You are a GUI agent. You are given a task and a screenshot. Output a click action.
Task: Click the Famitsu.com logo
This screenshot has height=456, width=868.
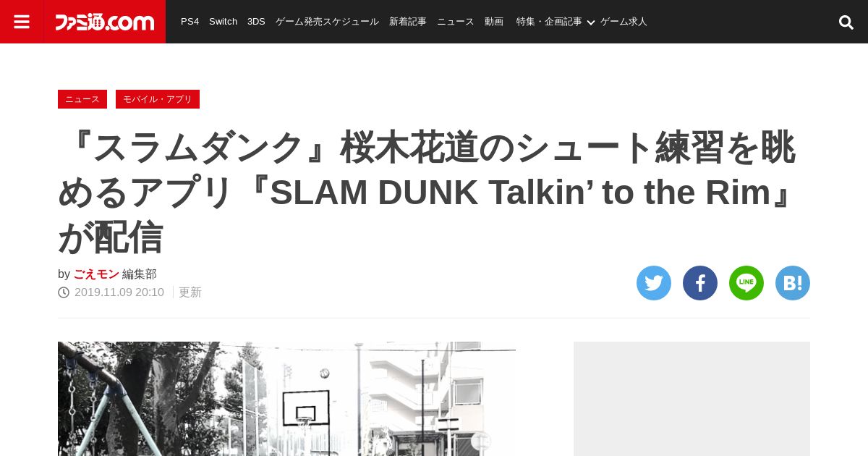[105, 22]
